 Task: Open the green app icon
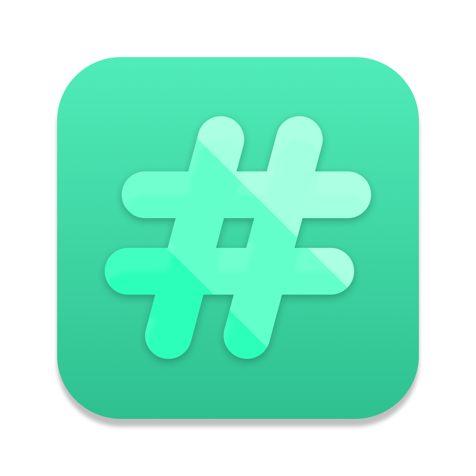[x=238, y=238]
